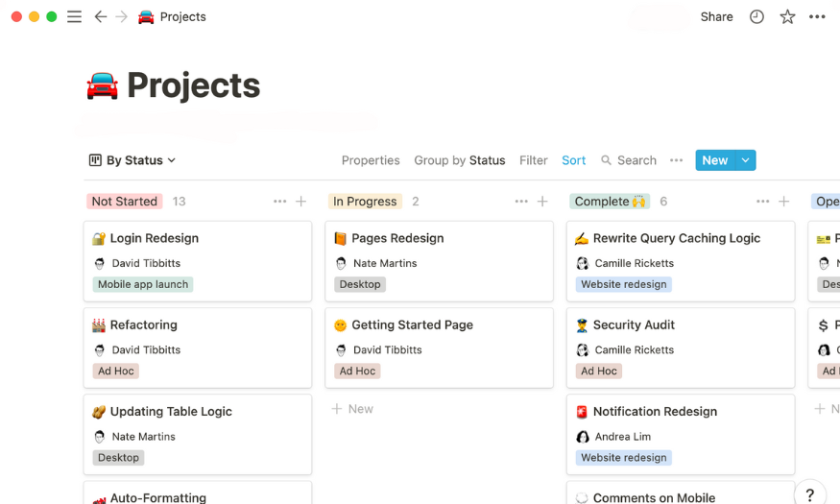
Task: Click the Projects page title heading
Action: pyautogui.click(x=193, y=85)
